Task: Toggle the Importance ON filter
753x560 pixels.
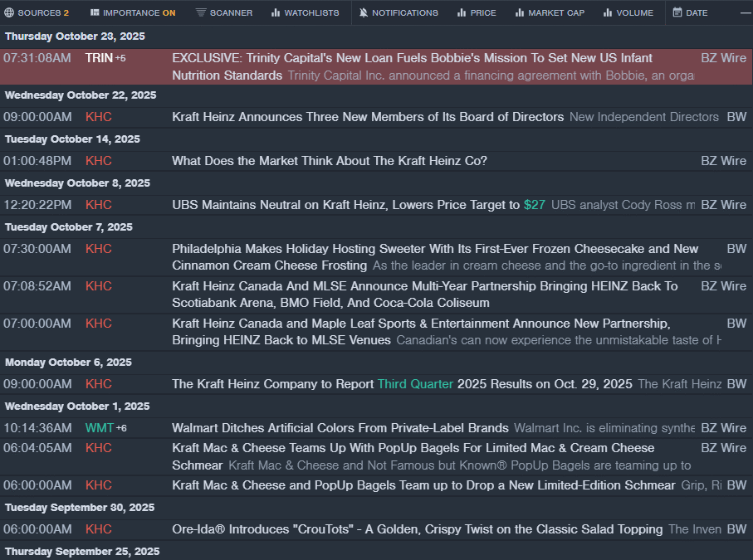Action: (133, 12)
